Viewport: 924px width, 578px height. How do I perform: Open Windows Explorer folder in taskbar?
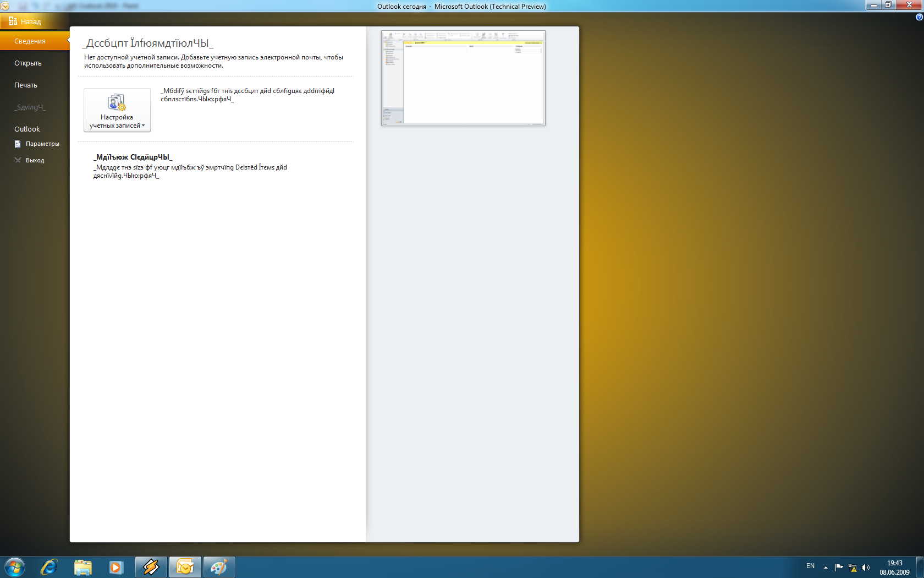[83, 567]
